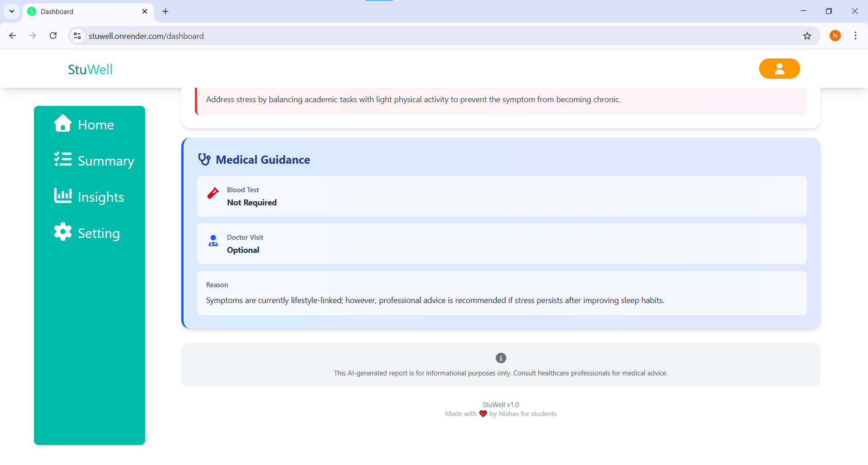Reload the dashboard page
The height and width of the screenshot is (465, 868).
click(x=53, y=36)
